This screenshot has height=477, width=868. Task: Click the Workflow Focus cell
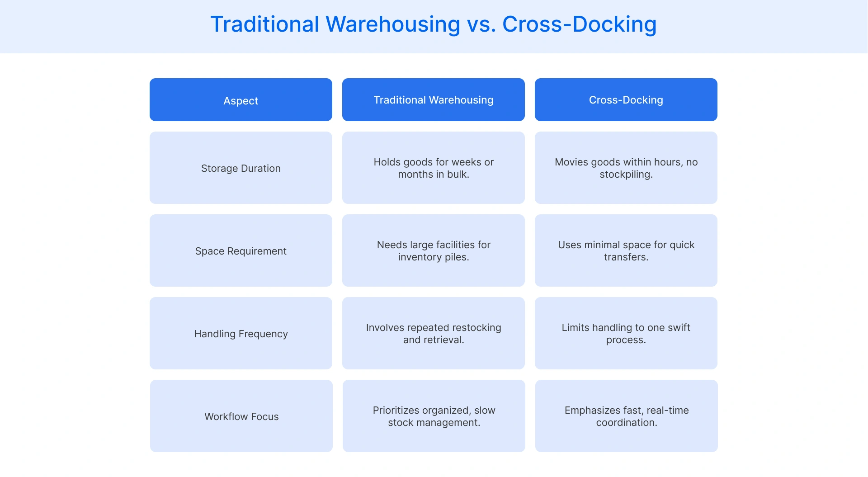coord(241,416)
